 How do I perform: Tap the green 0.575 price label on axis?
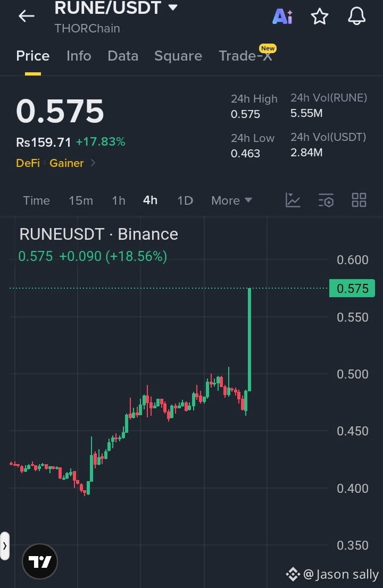pos(352,288)
